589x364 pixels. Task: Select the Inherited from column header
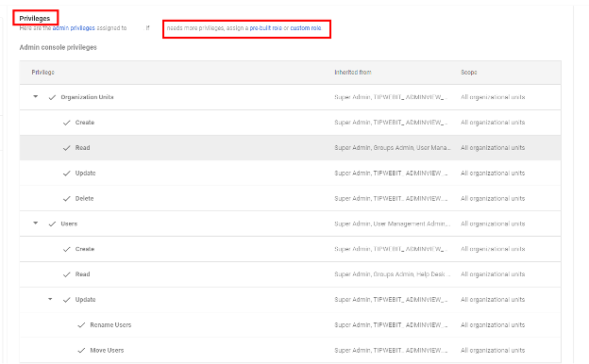[x=353, y=72]
